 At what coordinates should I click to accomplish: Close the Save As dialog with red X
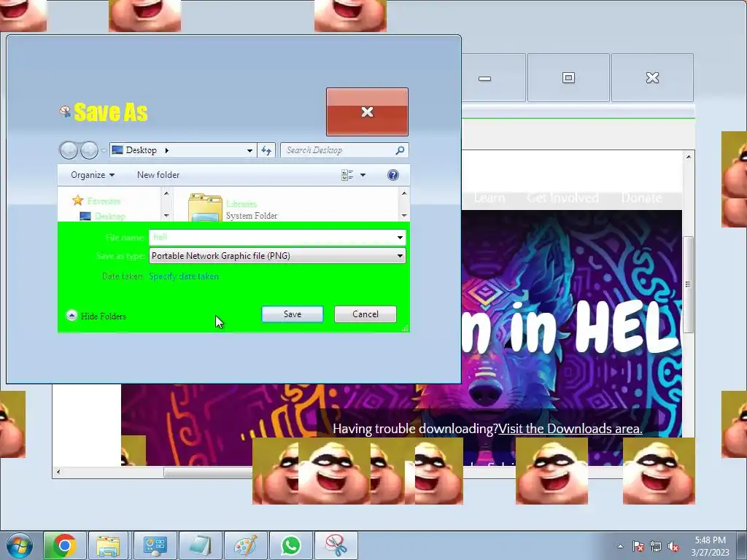tap(368, 112)
